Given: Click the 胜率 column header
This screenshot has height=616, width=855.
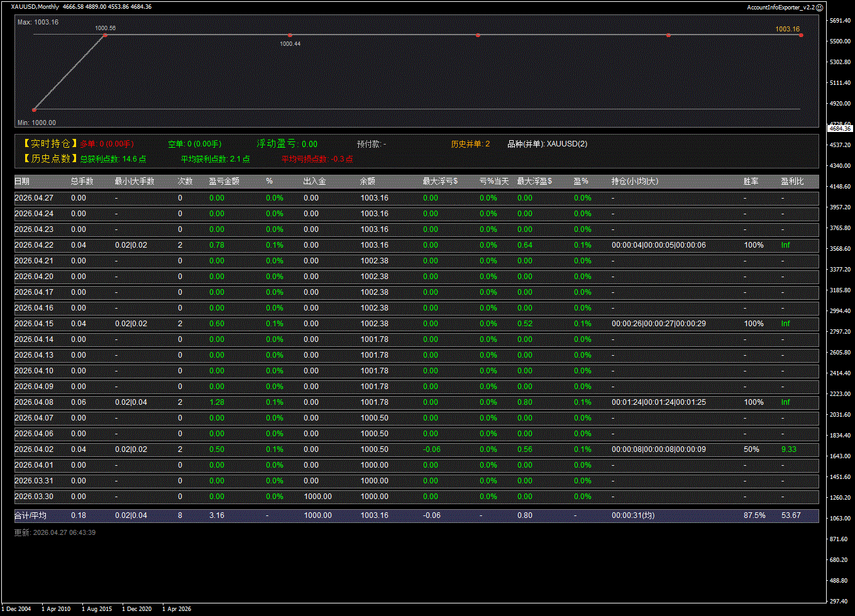Looking at the screenshot, I should click(x=751, y=182).
